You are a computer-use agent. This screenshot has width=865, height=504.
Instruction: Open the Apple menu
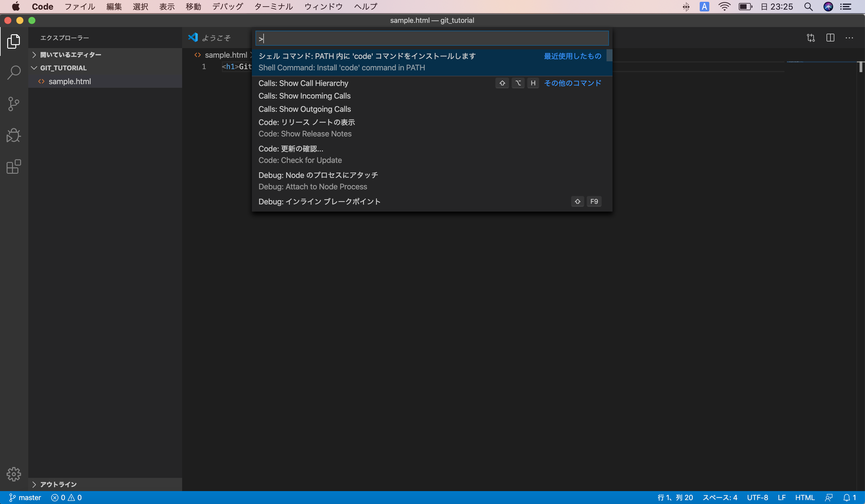tap(16, 7)
